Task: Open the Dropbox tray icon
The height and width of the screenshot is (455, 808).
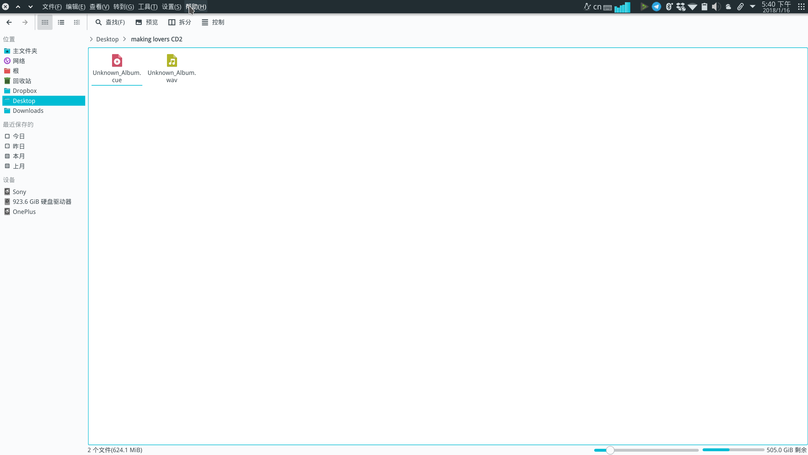Action: [x=681, y=7]
